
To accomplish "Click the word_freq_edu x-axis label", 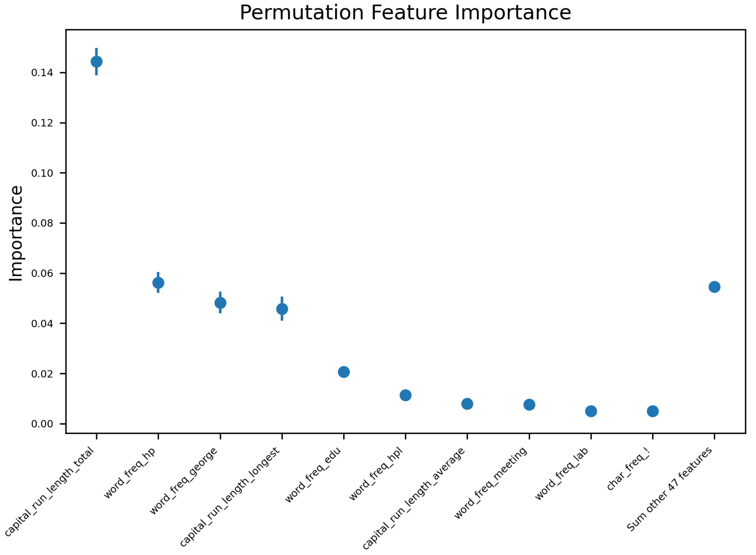I will pos(313,475).
